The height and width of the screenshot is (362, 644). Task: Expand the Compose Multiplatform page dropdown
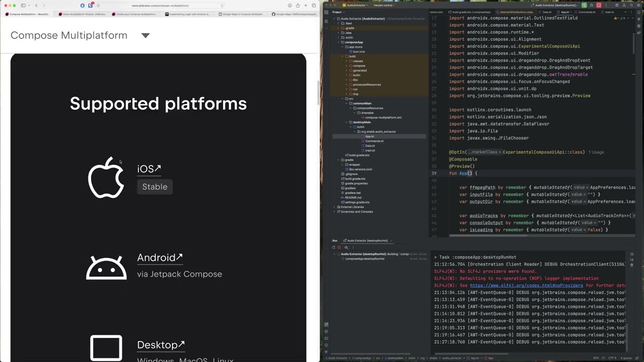(x=145, y=36)
